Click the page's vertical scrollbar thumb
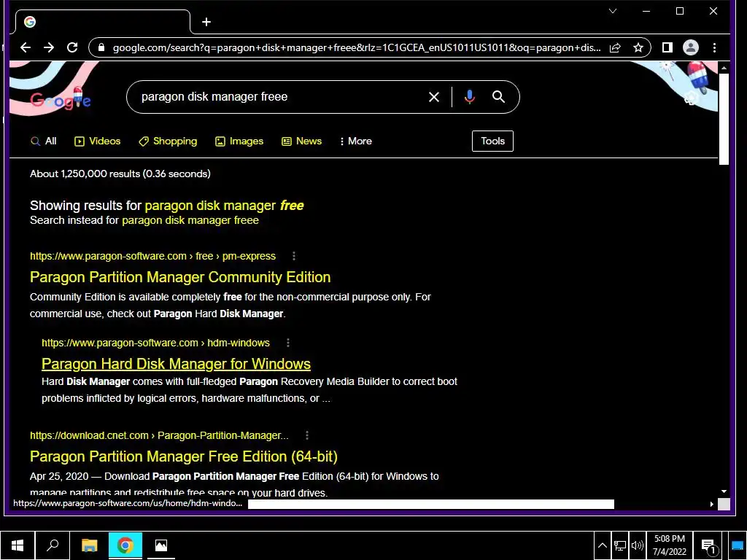The image size is (747, 560). pyautogui.click(x=724, y=120)
